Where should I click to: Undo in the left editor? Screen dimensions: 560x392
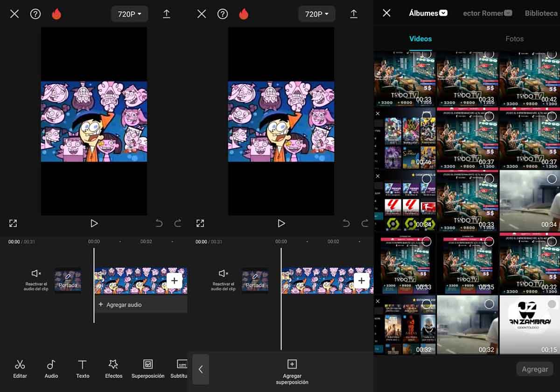[159, 223]
